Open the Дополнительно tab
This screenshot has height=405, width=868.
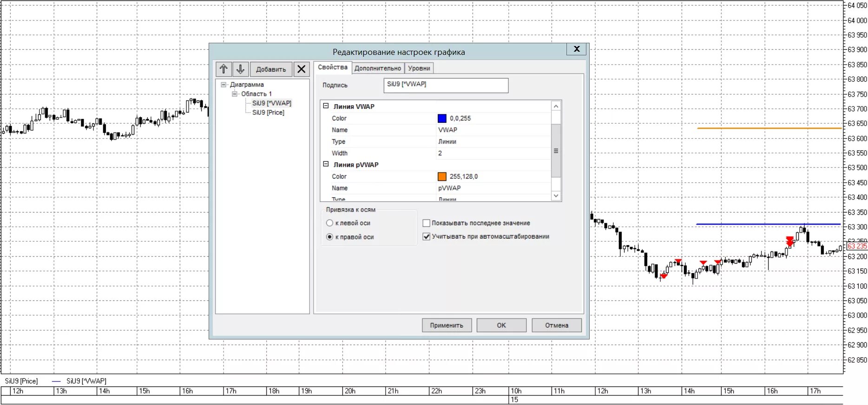(x=378, y=68)
